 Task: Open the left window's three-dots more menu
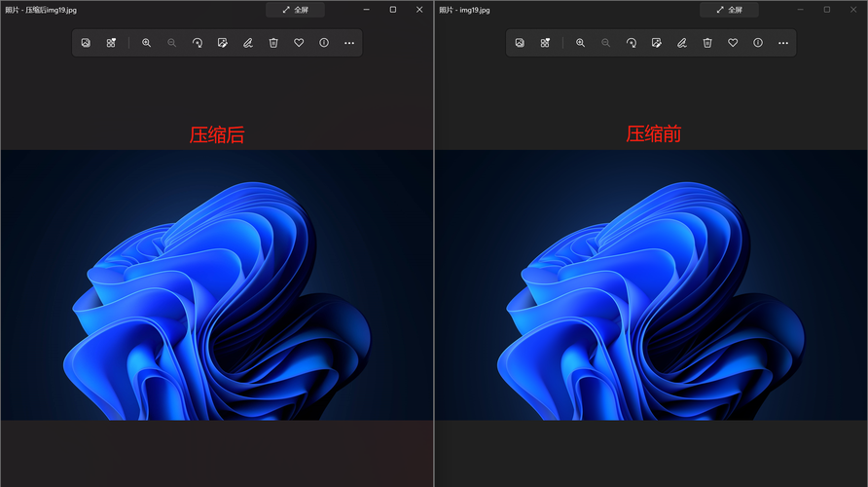coord(349,43)
